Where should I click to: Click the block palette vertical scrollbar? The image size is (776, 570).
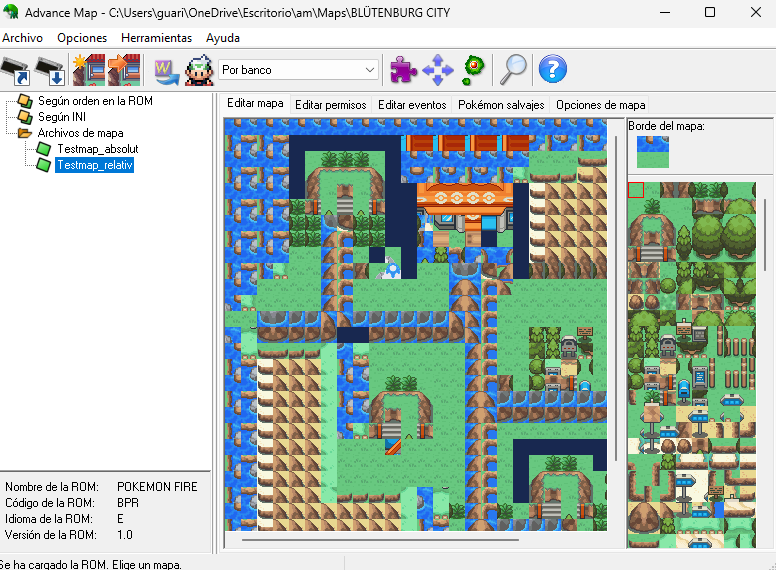766,234
